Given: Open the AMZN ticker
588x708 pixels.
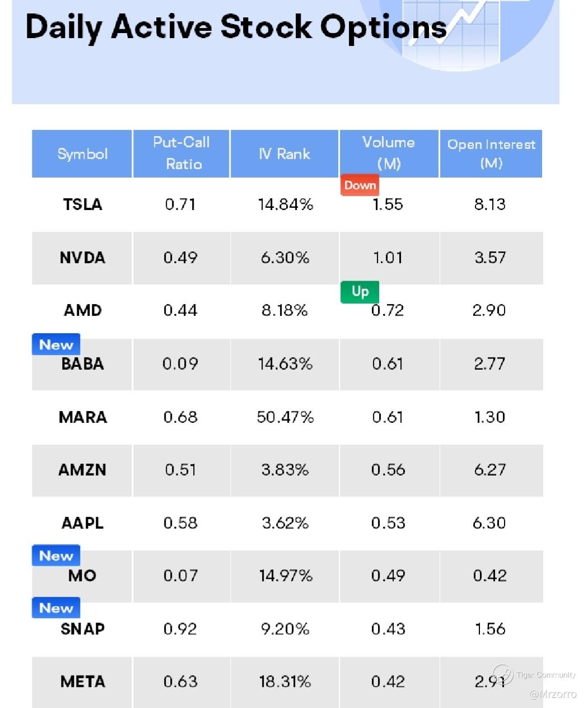Looking at the screenshot, I should click(82, 470).
